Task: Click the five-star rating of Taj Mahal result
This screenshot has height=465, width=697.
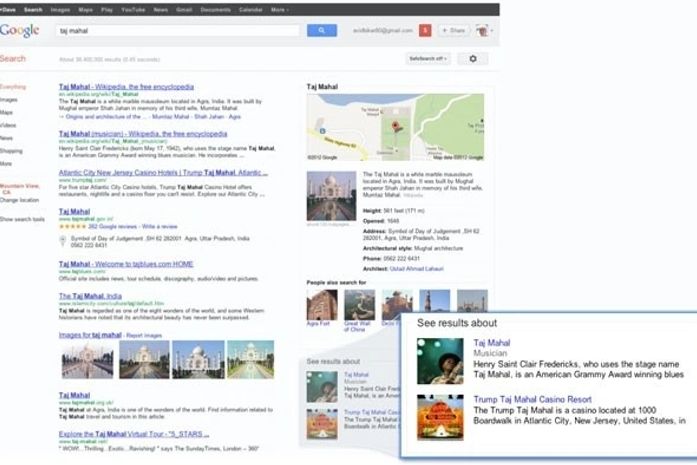Action: tap(72, 226)
